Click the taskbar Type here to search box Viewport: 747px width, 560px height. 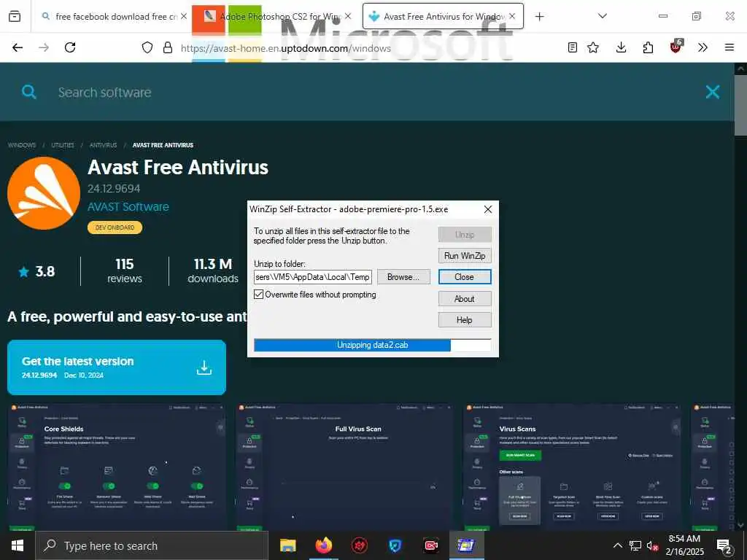pyautogui.click(x=152, y=545)
